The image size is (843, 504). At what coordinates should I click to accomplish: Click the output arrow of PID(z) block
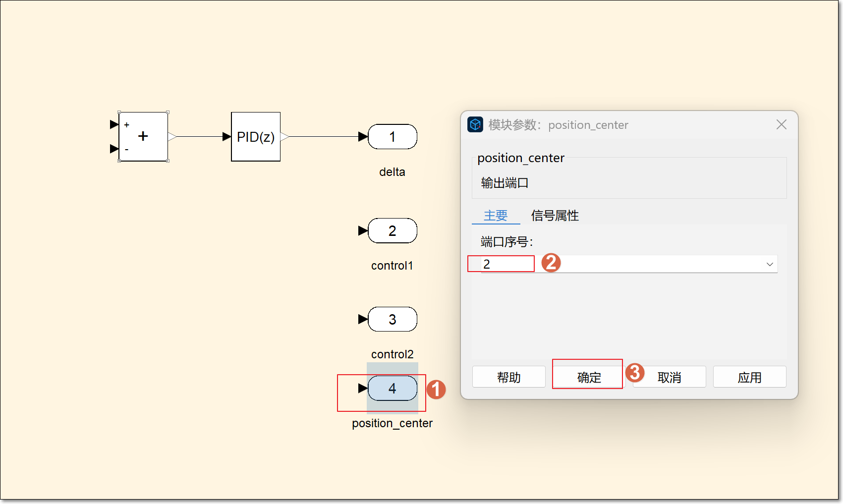pos(284,136)
